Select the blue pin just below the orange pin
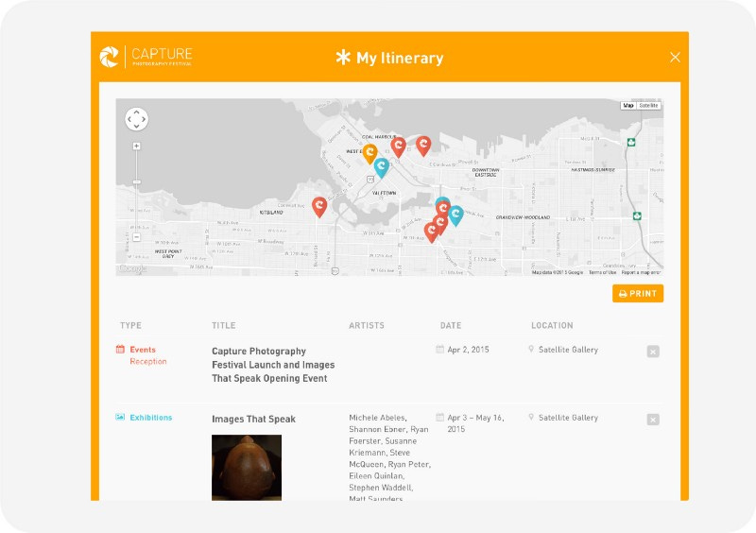 (382, 167)
